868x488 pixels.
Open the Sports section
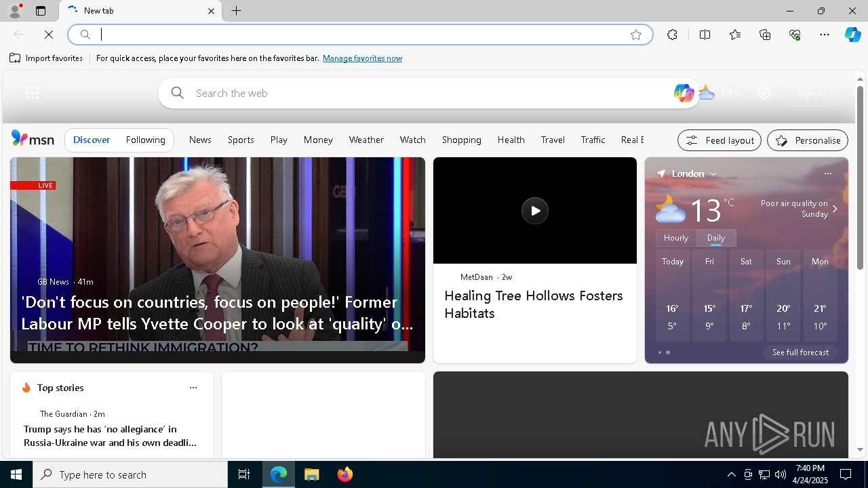pos(241,140)
